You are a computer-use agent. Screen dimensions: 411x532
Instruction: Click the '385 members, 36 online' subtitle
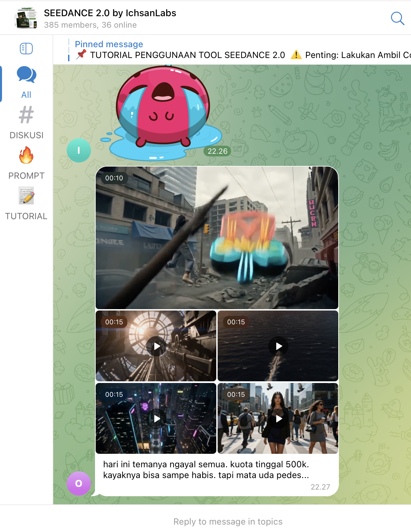pos(90,25)
